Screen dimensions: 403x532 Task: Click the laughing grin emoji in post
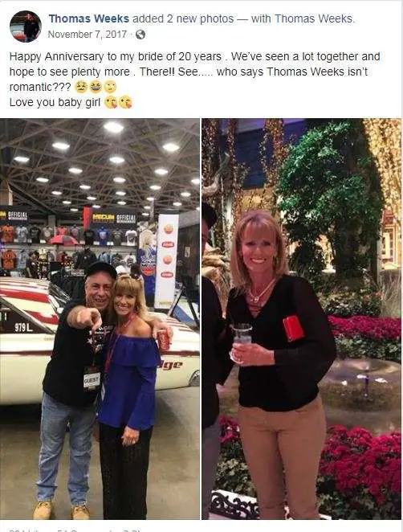click(96, 88)
